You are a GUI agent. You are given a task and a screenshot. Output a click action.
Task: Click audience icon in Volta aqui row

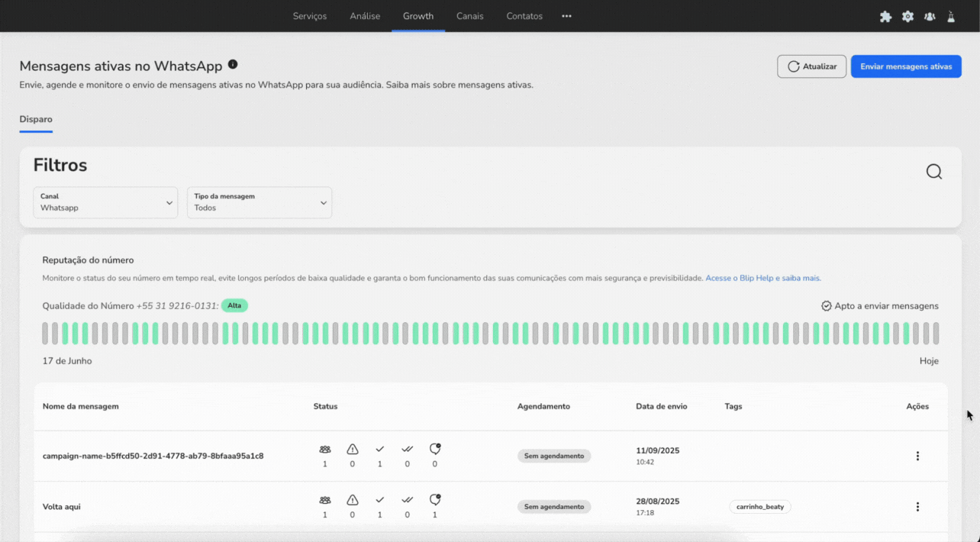(x=325, y=500)
